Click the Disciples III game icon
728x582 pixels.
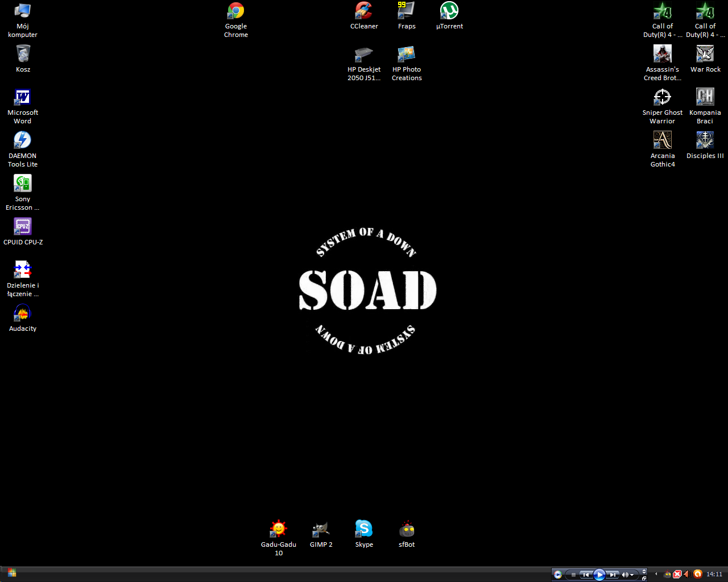tap(705, 145)
